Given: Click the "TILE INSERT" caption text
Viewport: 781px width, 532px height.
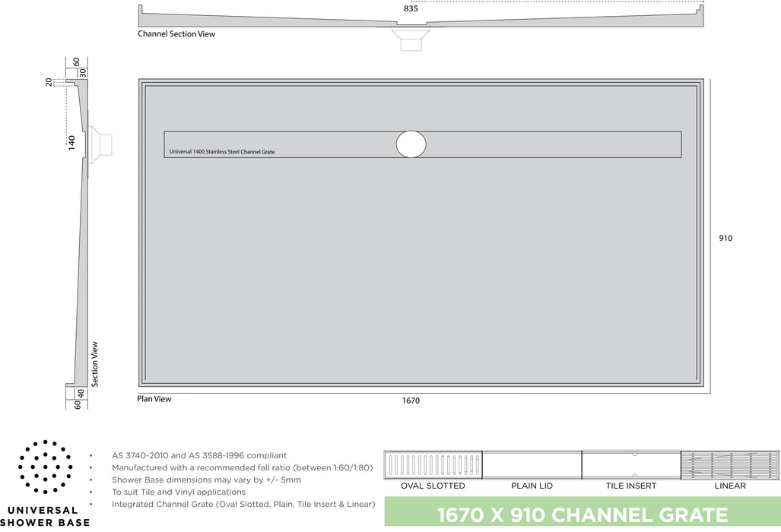Looking at the screenshot, I should 630,486.
